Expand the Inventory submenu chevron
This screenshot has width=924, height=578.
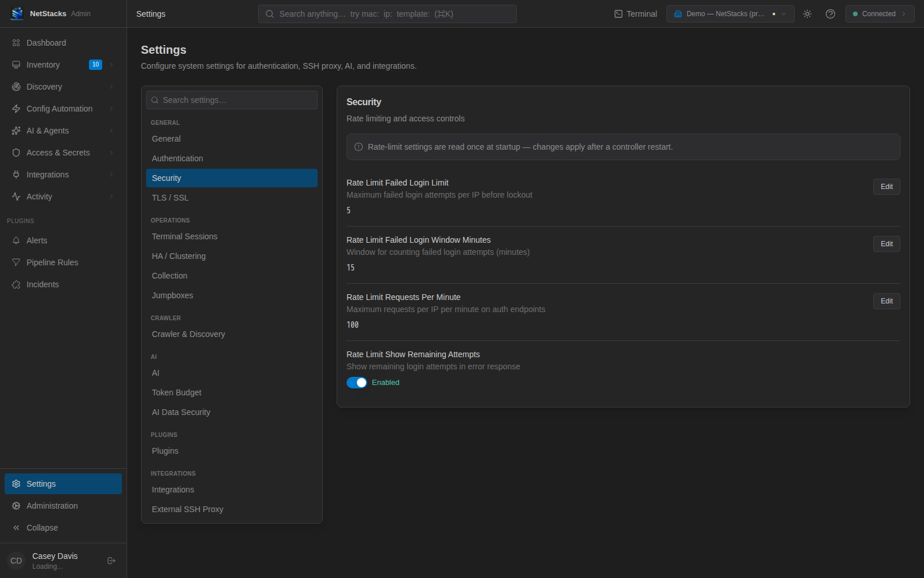[x=111, y=65]
